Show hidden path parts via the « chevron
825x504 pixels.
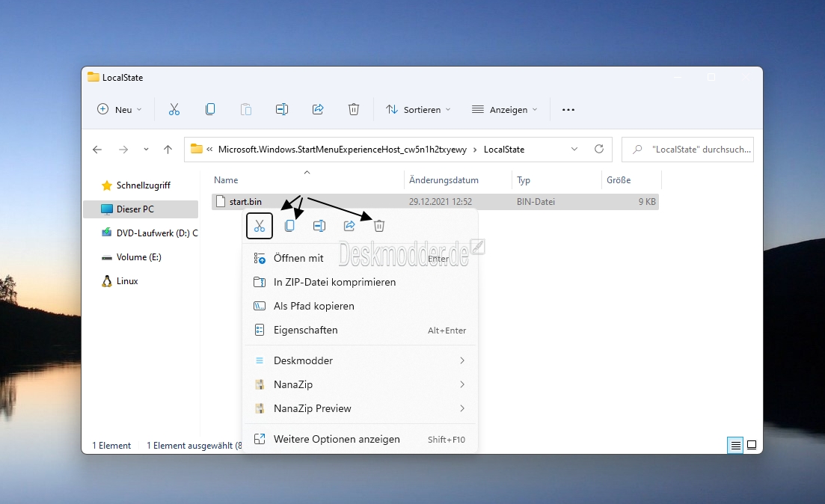pos(209,150)
